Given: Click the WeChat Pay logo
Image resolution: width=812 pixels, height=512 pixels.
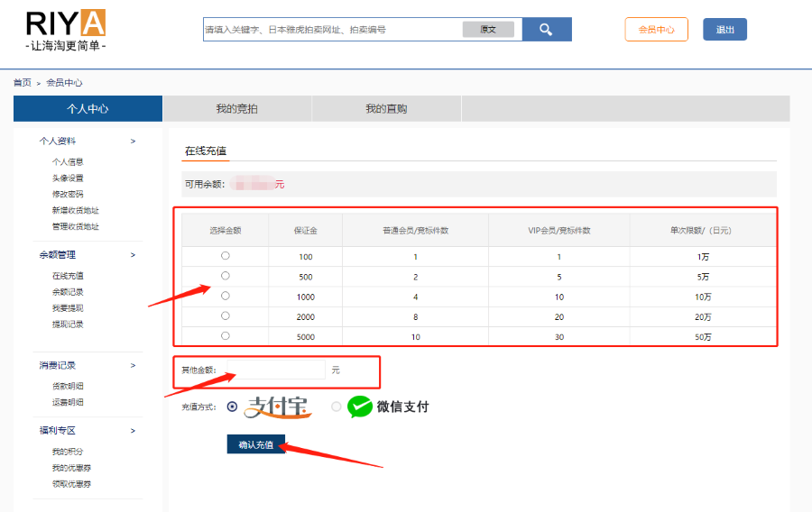Looking at the screenshot, I should click(389, 407).
